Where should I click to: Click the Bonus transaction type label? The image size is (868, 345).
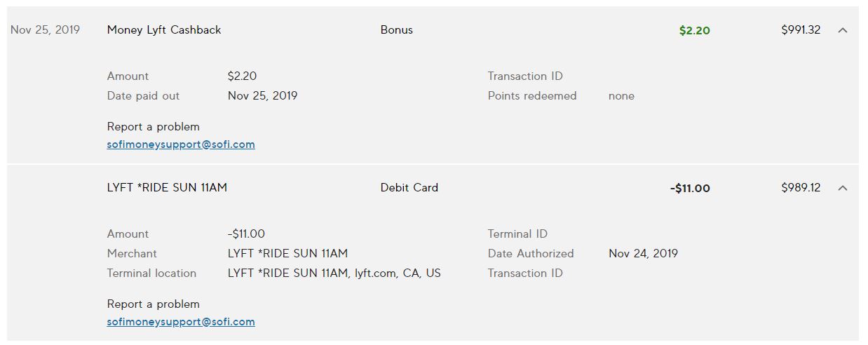pyautogui.click(x=397, y=30)
